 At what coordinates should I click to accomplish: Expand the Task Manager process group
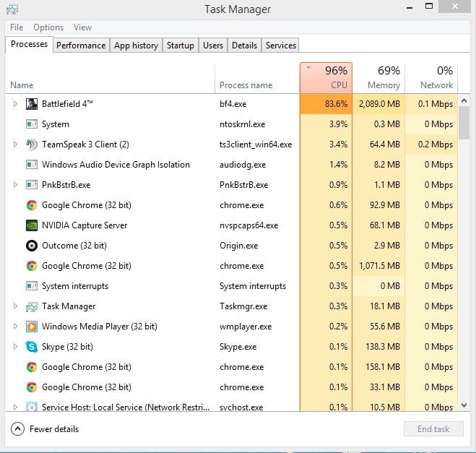15,306
